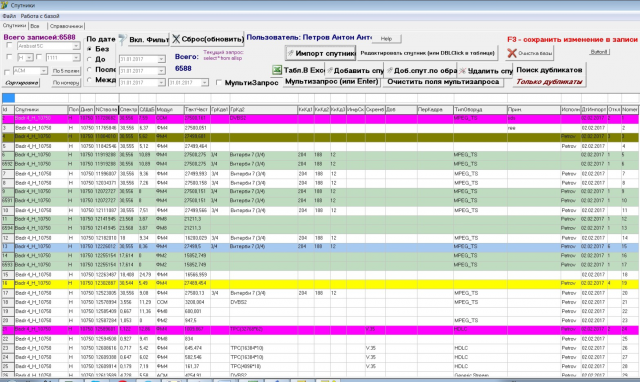Click the Удалить спутник button
Image resolution: width=640 pixels, height=382 pixels.
pyautogui.click(x=486, y=71)
